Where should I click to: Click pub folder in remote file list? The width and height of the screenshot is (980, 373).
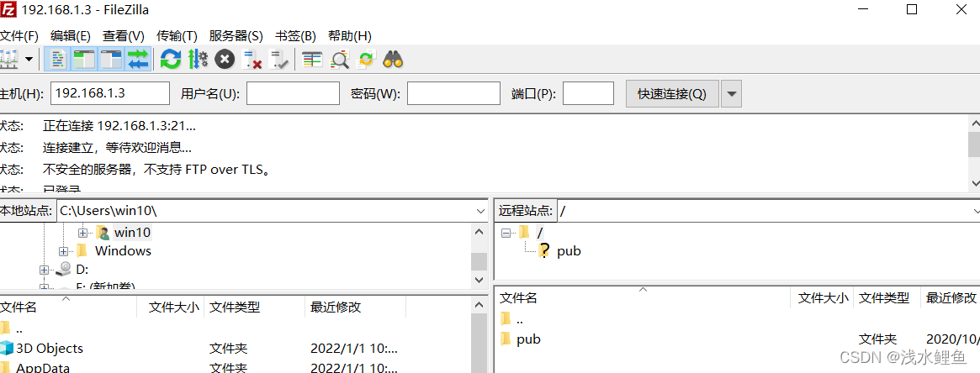(x=528, y=339)
